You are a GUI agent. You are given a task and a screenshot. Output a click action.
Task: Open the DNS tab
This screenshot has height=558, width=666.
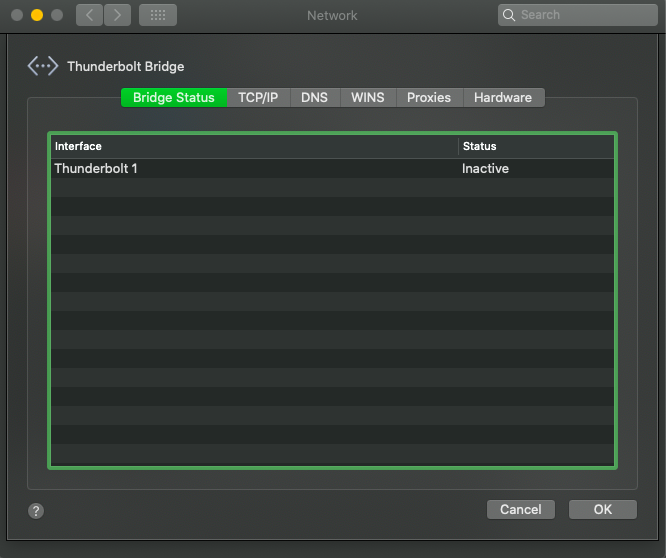coord(314,98)
